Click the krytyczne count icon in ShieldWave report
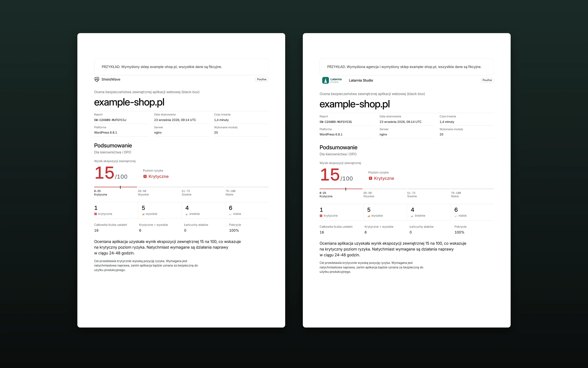This screenshot has height=368, width=588. 96,214
